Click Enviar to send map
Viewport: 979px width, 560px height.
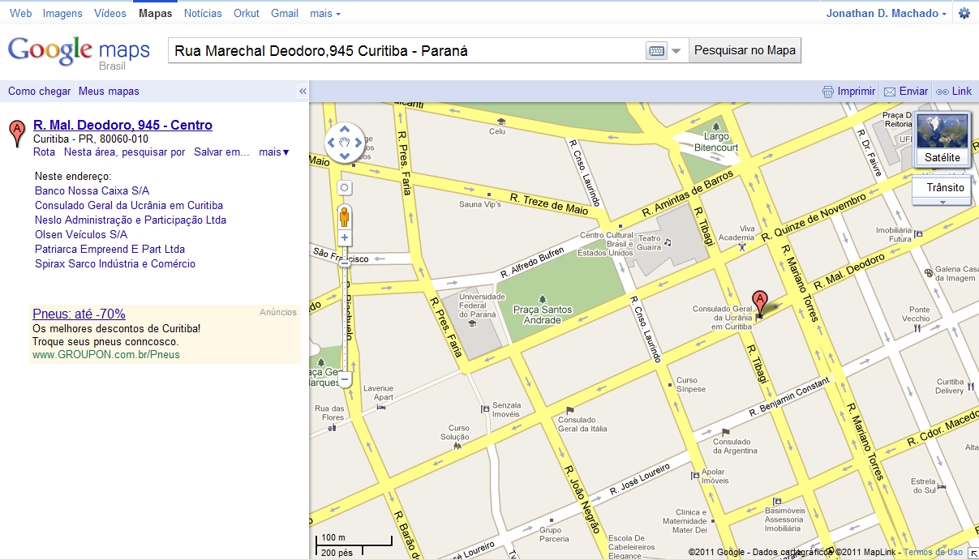(906, 92)
